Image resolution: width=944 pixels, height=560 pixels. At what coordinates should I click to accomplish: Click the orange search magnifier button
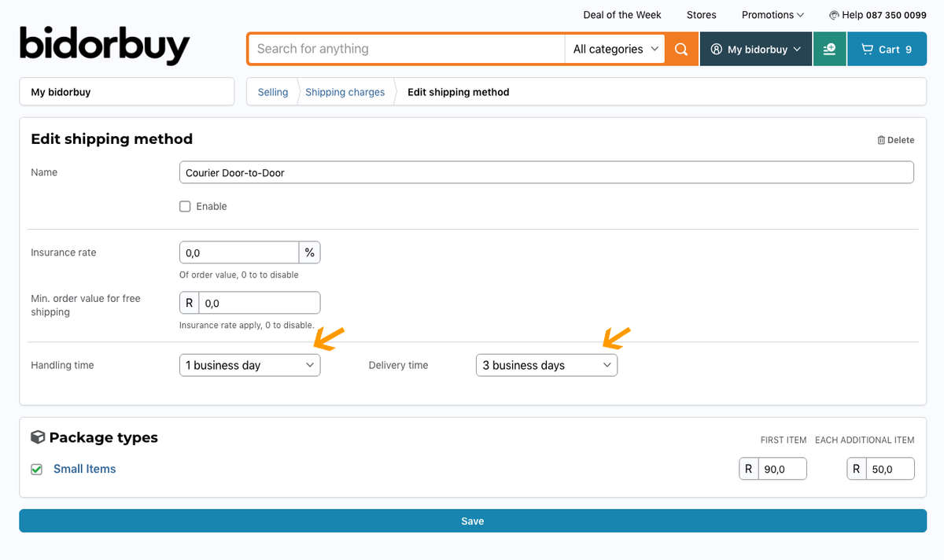(x=681, y=49)
